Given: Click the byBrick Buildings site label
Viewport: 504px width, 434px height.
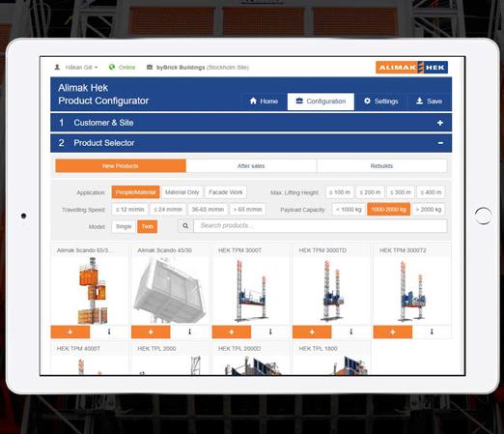Looking at the screenshot, I should pos(198,68).
